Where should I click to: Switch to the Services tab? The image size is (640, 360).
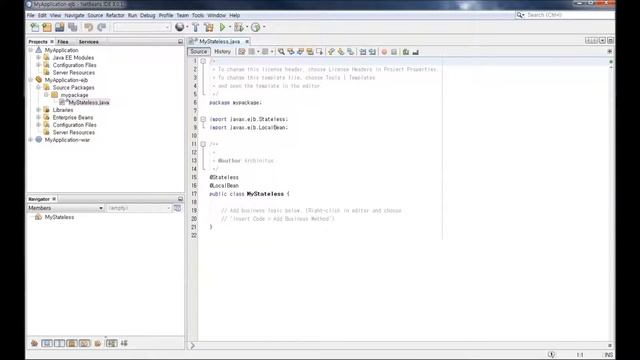tap(89, 42)
